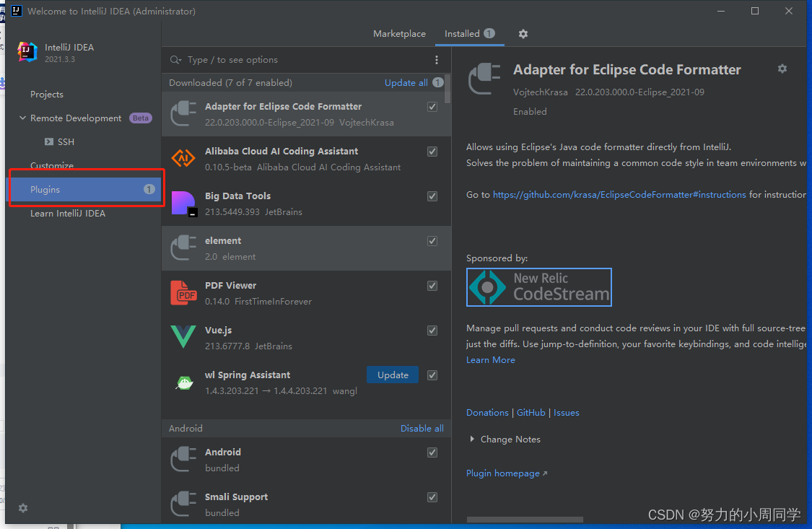Select Plugins in the sidebar
This screenshot has height=529, width=812.
pos(85,190)
